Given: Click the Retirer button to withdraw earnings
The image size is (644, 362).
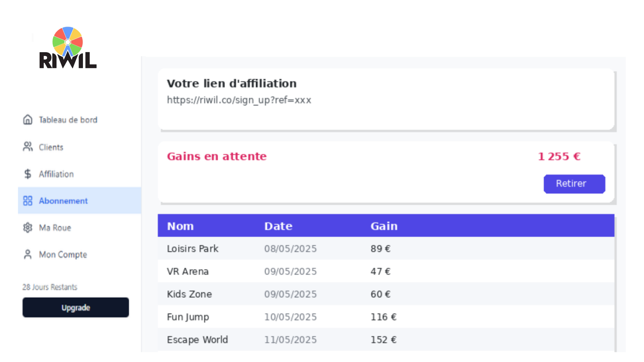Looking at the screenshot, I should click(574, 184).
